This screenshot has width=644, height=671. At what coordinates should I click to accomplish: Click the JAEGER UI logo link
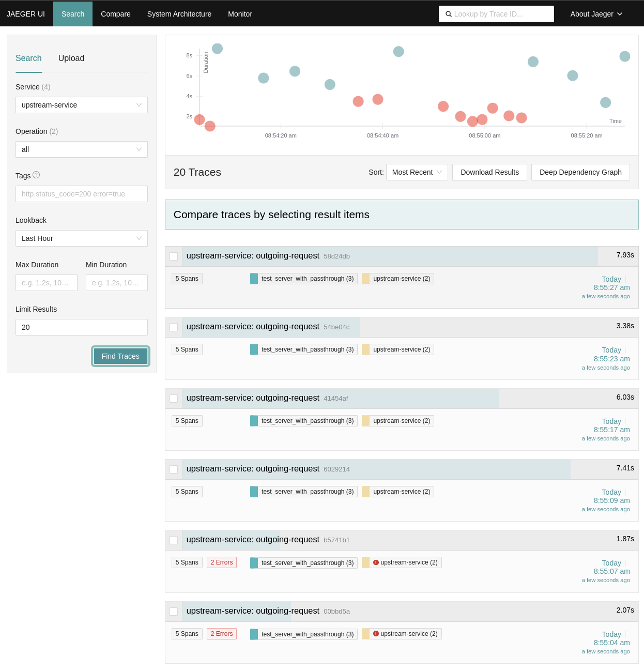(26, 14)
